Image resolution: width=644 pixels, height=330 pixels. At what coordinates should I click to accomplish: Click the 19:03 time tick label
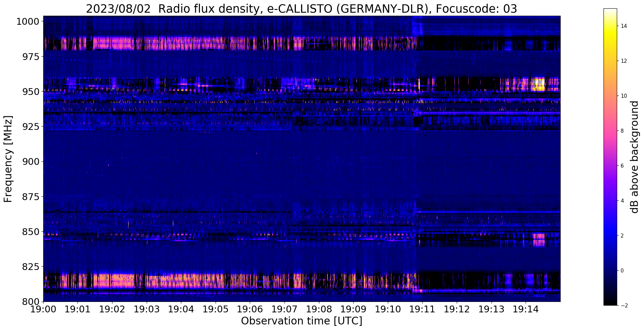tap(147, 309)
